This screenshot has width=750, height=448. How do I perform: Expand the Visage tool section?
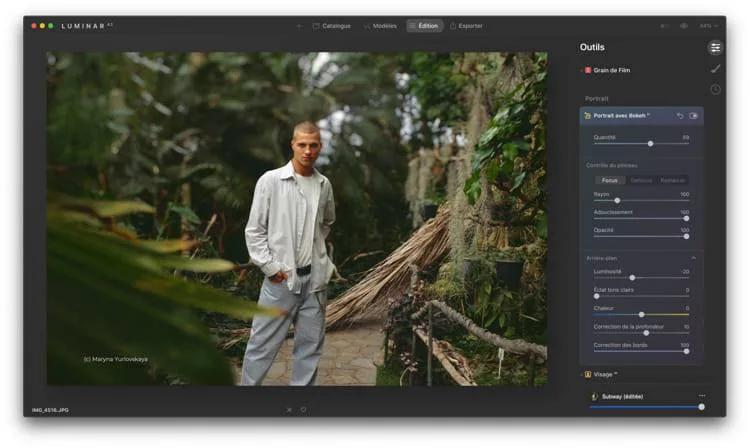tap(605, 374)
